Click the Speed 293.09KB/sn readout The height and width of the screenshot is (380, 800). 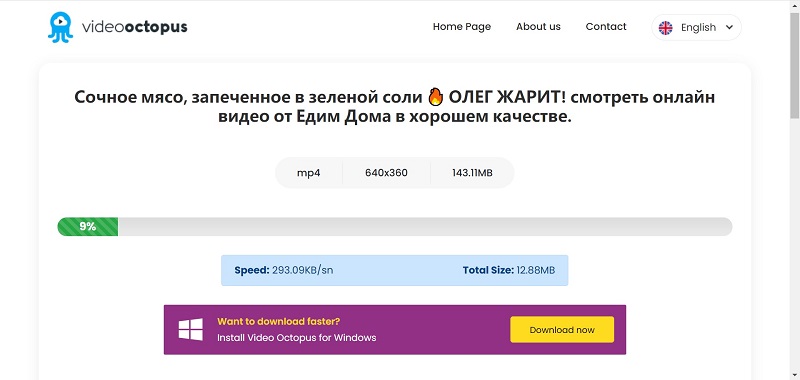[284, 270]
